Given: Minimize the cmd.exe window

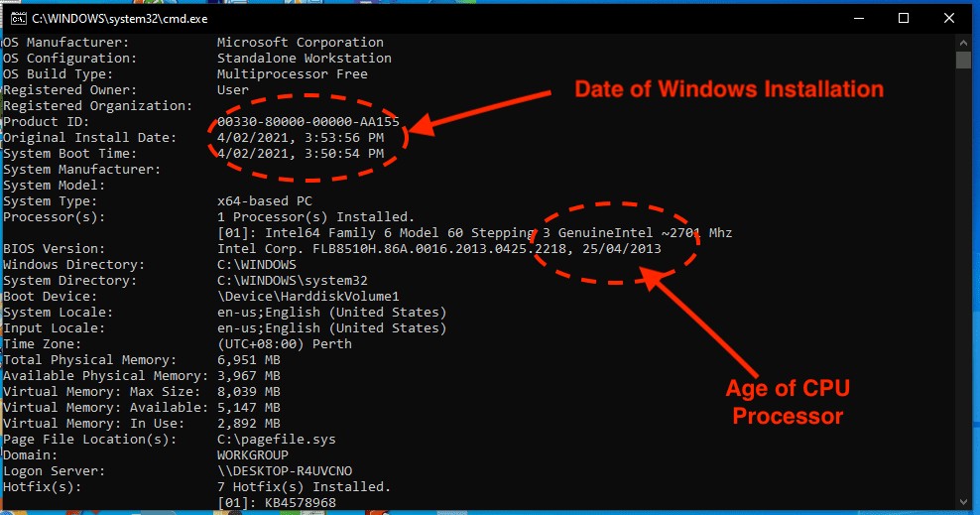Looking at the screenshot, I should pyautogui.click(x=859, y=18).
